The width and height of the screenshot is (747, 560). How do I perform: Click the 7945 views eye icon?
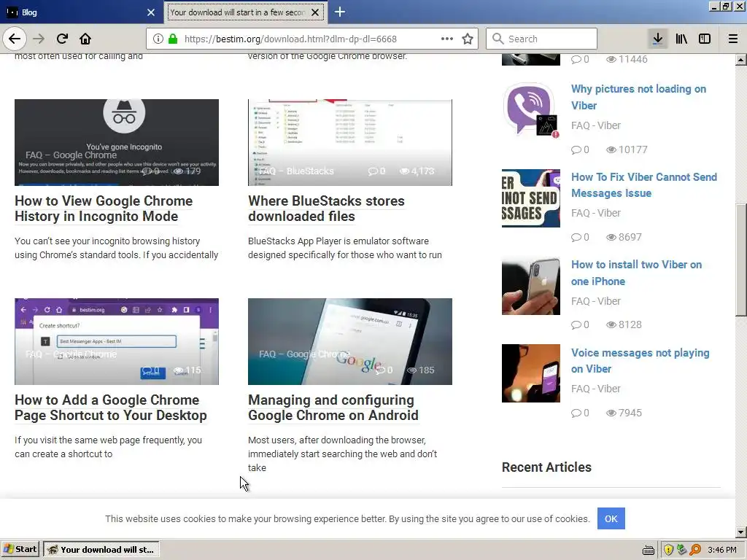[x=611, y=413]
